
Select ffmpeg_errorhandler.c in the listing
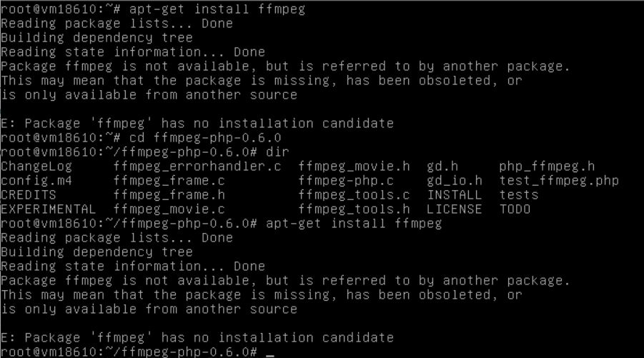point(197,166)
